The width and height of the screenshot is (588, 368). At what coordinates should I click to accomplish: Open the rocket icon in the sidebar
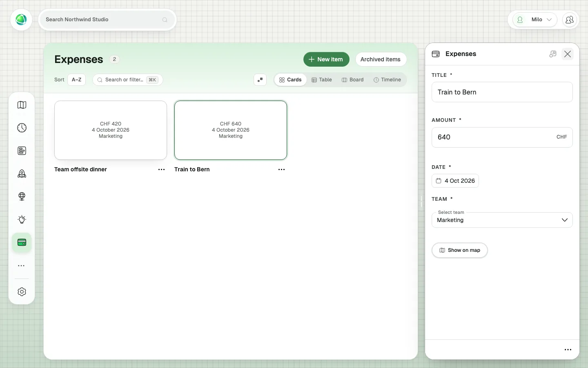tap(22, 174)
